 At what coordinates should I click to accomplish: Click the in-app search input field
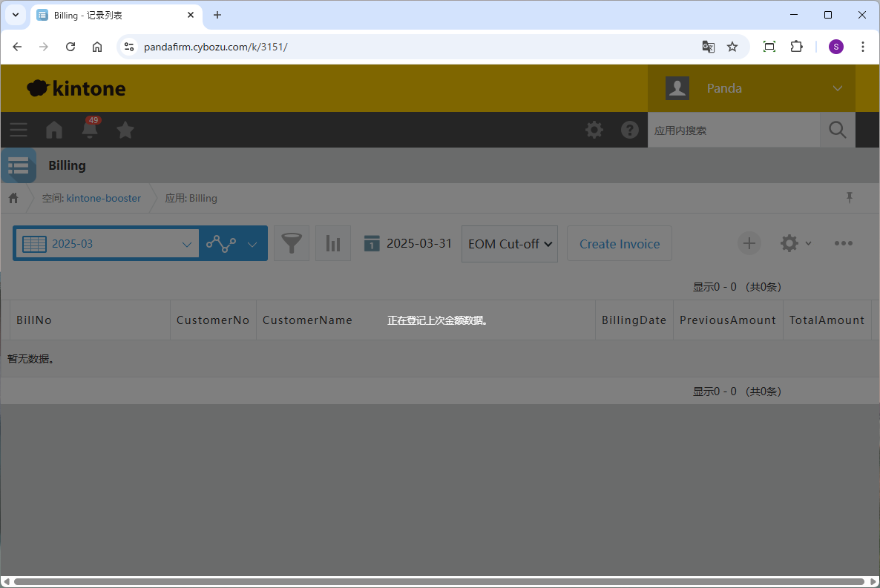point(733,130)
